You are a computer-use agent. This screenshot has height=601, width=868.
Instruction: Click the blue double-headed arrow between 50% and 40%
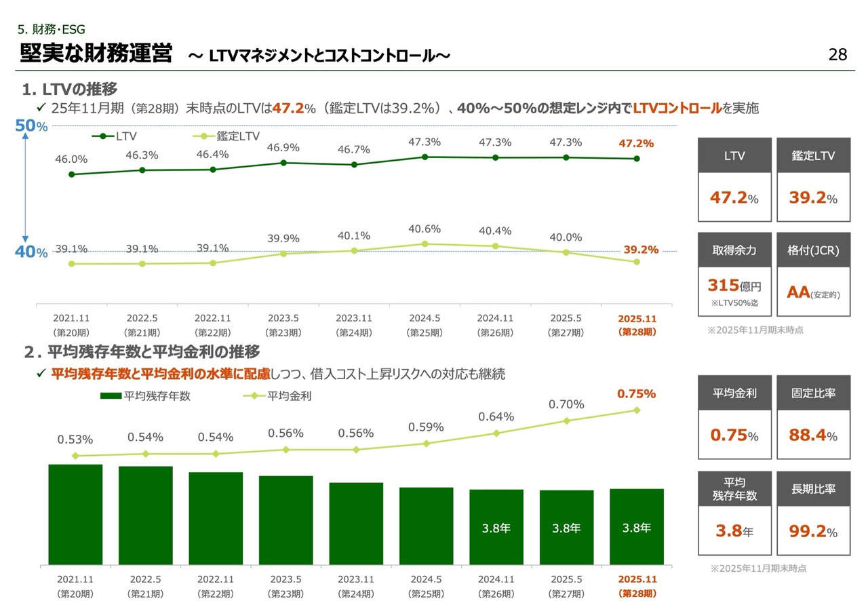pos(25,189)
